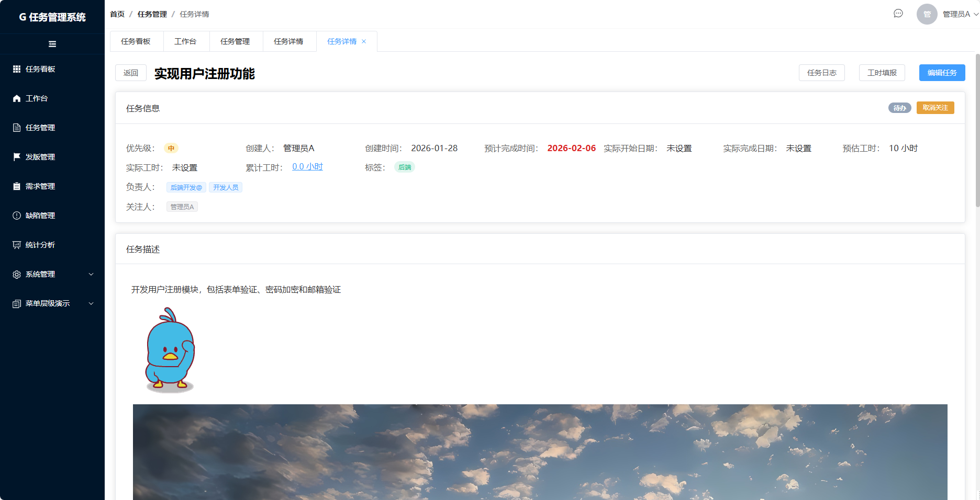Image resolution: width=980 pixels, height=500 pixels.
Task: Click the 发版管理 flag icon in sidebar
Action: pos(17,157)
